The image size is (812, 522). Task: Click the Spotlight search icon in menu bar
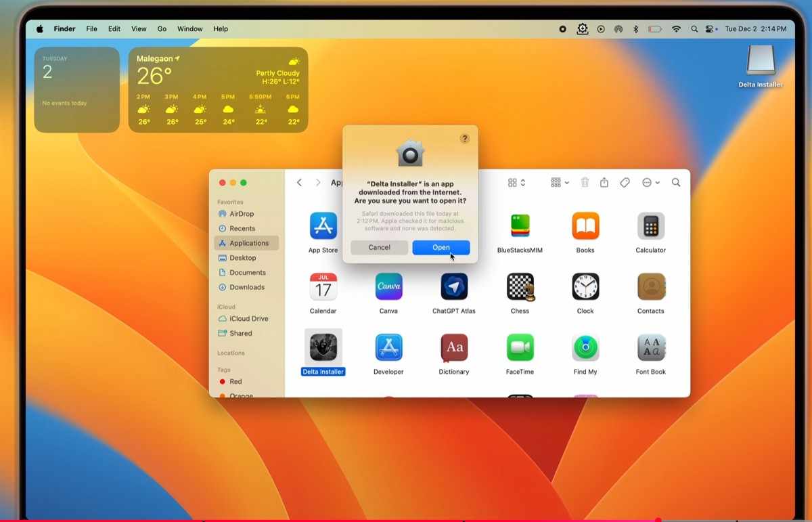(694, 29)
